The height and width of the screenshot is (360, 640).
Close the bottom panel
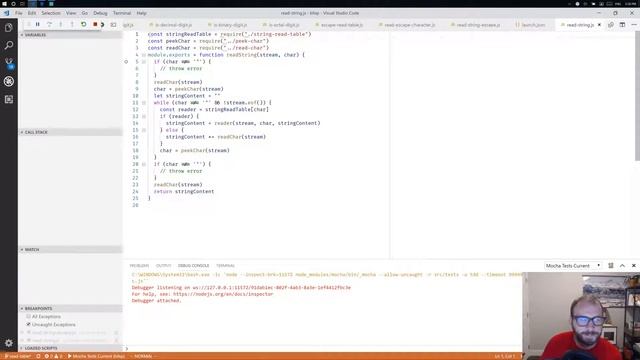coord(633,266)
